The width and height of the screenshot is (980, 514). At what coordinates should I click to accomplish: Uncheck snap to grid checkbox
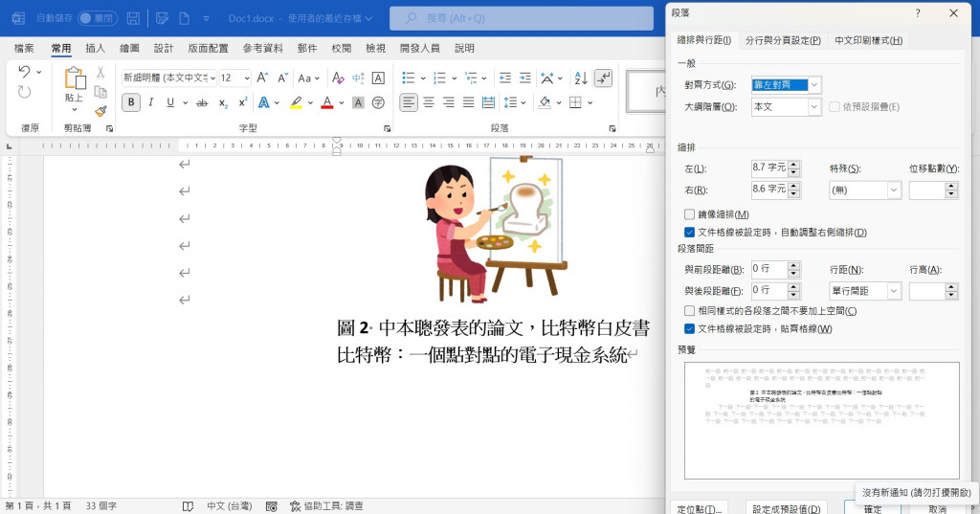[x=689, y=329]
